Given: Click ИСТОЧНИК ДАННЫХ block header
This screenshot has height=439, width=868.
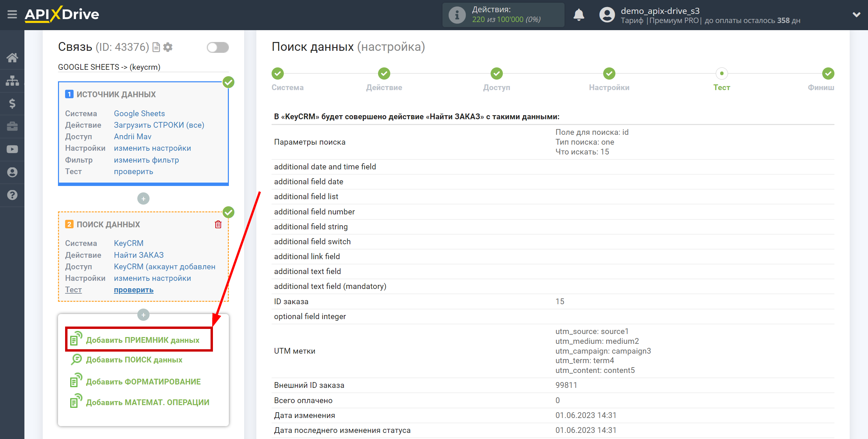Looking at the screenshot, I should coord(116,95).
